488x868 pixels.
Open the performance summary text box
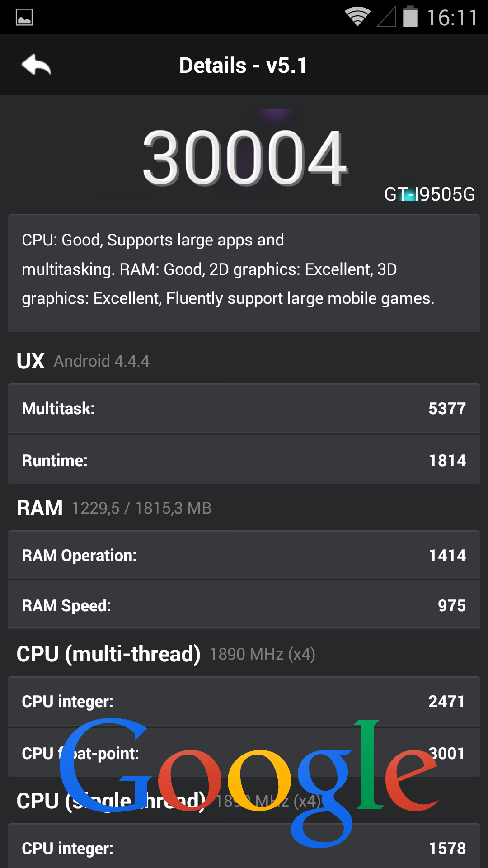tap(244, 273)
